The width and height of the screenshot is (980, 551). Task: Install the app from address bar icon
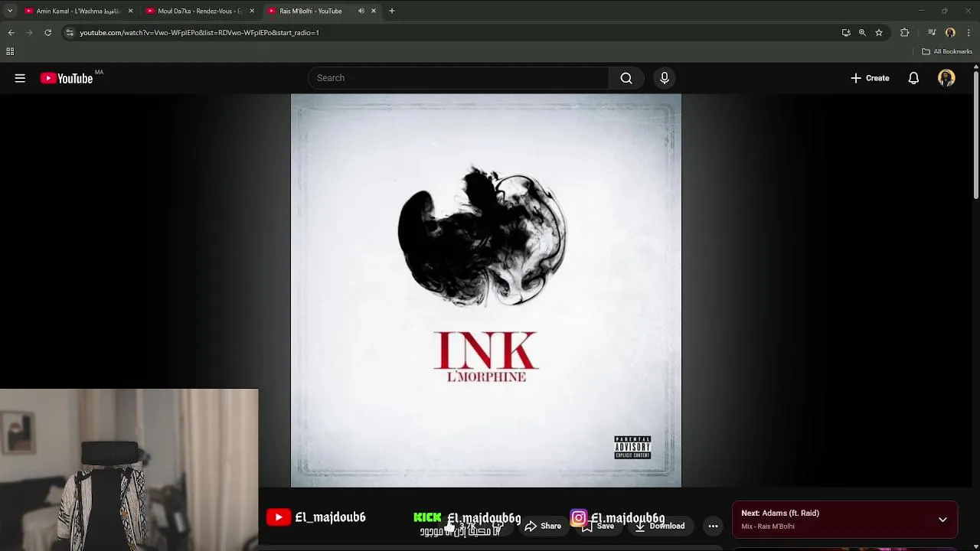846,32
